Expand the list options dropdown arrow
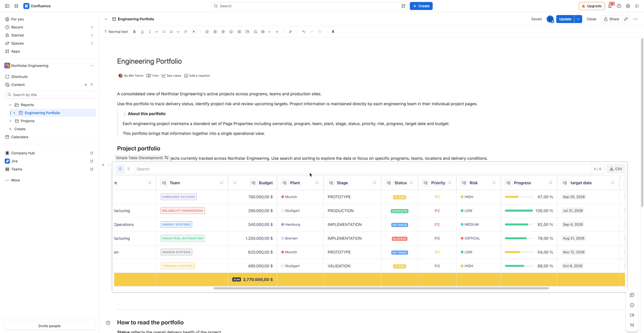This screenshot has height=333, width=644. [x=178, y=32]
